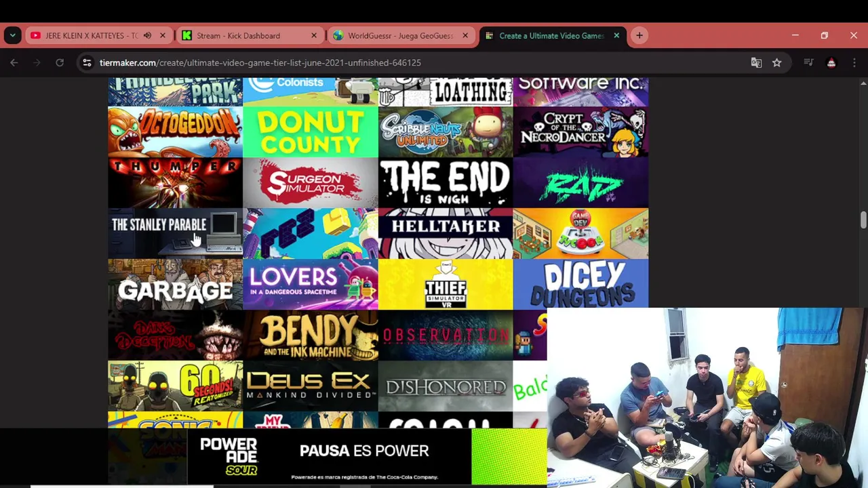Go back to previous page
868x488 pixels.
point(14,62)
